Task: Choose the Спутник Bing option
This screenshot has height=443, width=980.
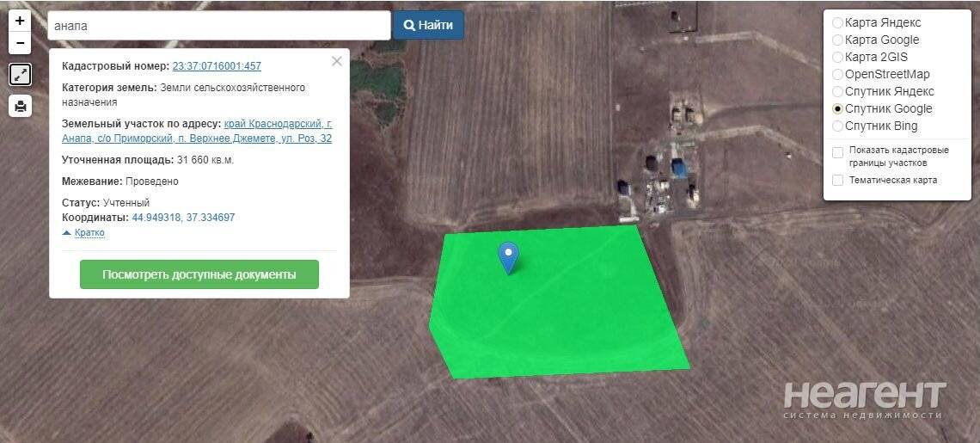Action: 837,126
